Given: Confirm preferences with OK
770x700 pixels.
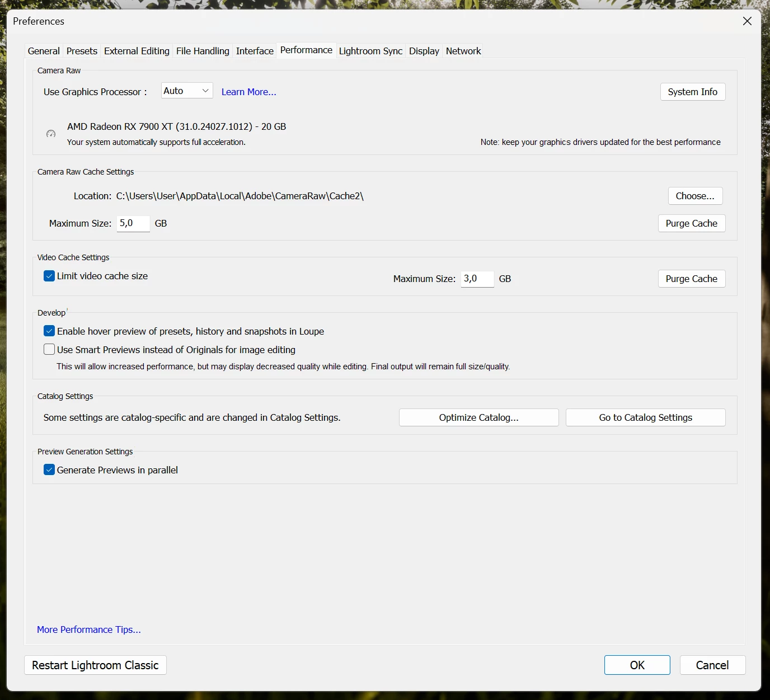Looking at the screenshot, I should [x=637, y=665].
